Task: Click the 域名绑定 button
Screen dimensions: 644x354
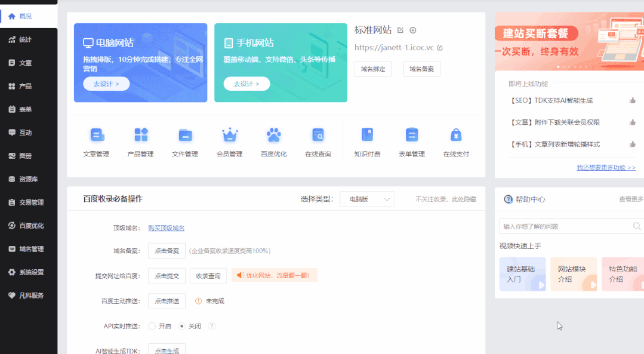Action: coord(372,69)
